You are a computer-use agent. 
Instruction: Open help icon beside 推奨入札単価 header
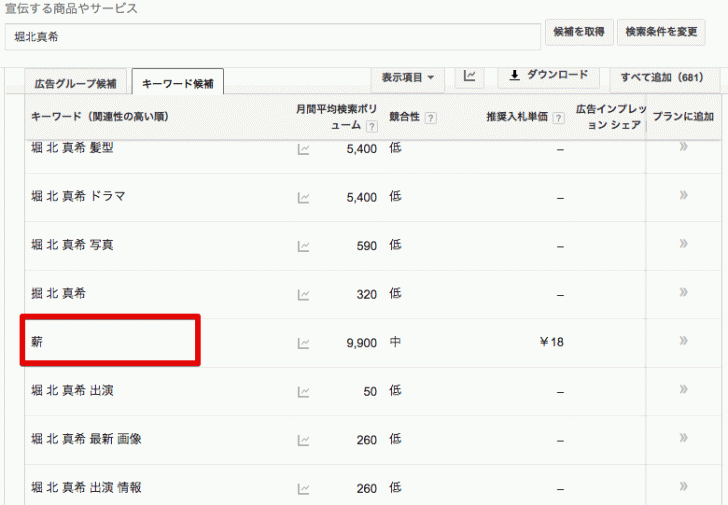558,117
